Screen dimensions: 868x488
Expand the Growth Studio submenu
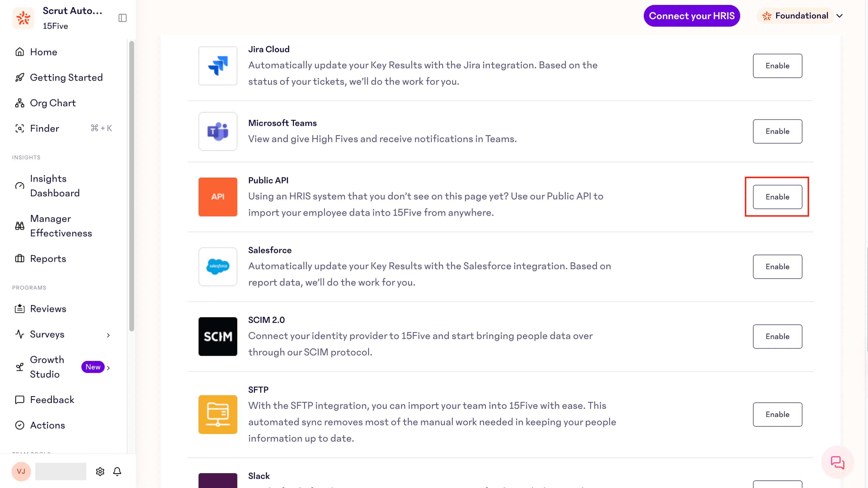(108, 368)
